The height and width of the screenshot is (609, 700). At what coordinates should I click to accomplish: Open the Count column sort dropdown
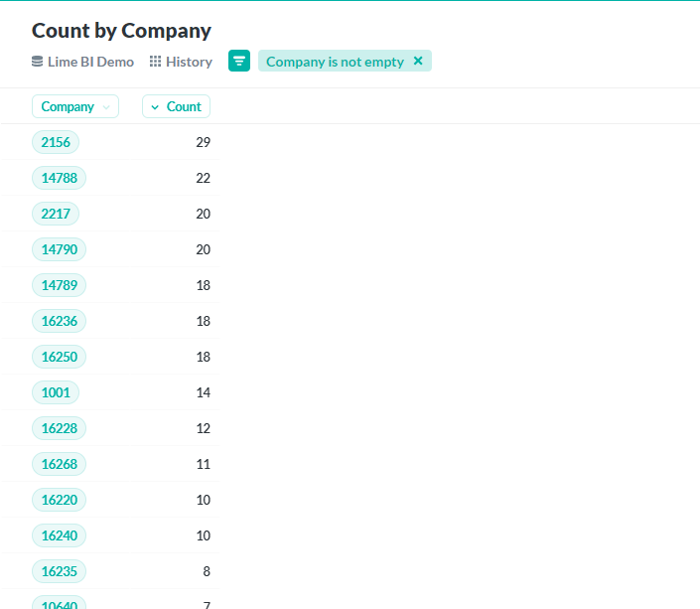(176, 106)
